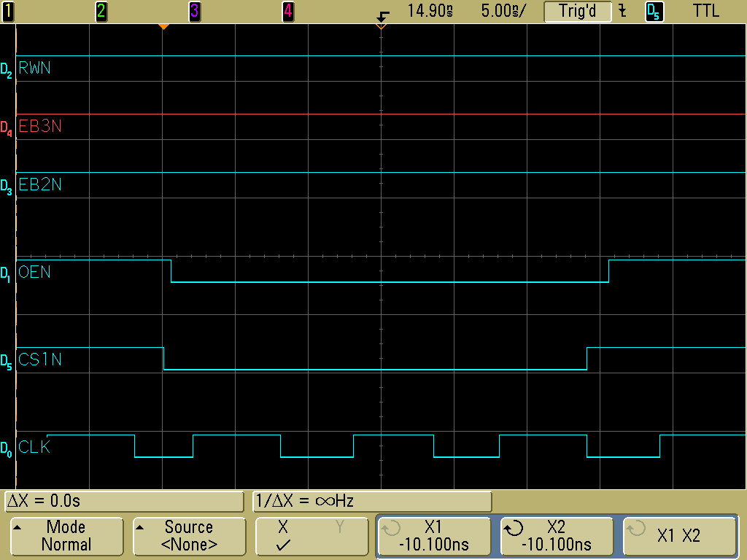Select analog channel 2 indicator
This screenshot has width=747, height=560.
(101, 11)
